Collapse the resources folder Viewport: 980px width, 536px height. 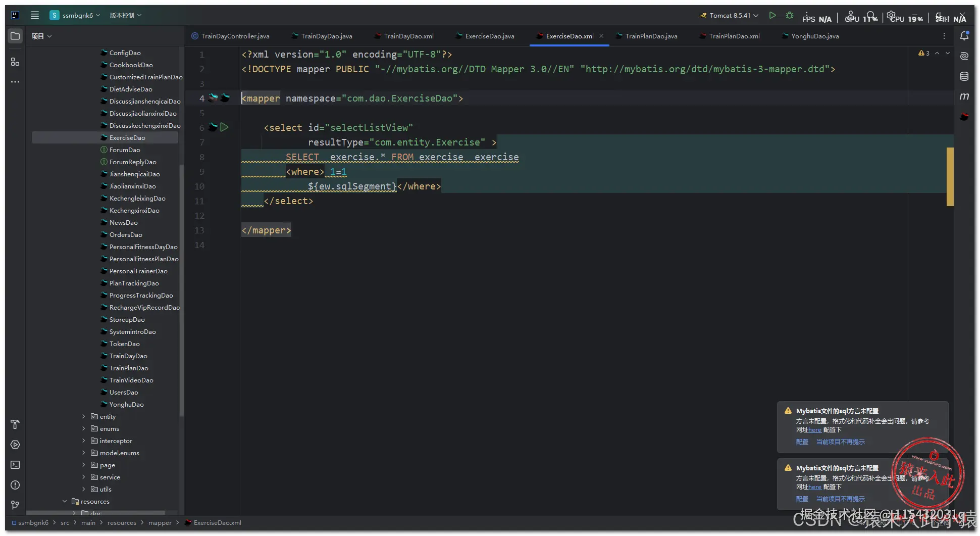coord(65,502)
